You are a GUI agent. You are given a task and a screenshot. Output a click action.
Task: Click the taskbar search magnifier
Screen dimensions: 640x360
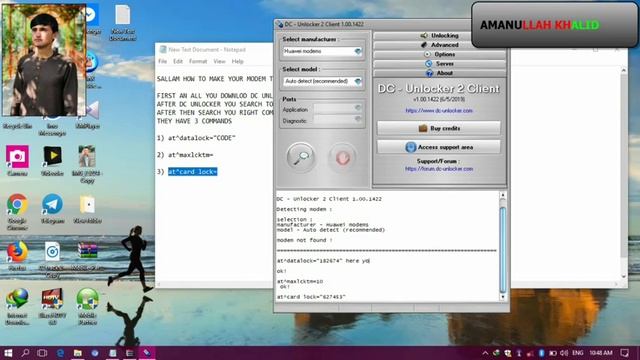pos(25,353)
